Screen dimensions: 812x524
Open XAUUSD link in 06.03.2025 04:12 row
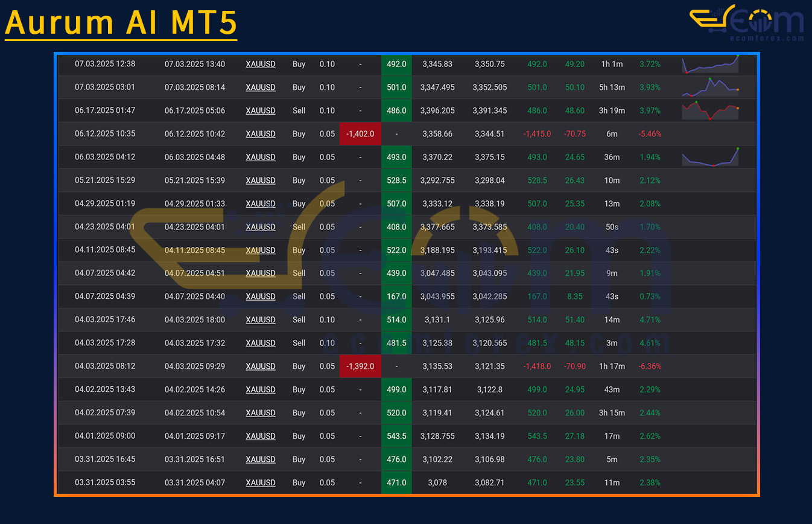(x=261, y=157)
